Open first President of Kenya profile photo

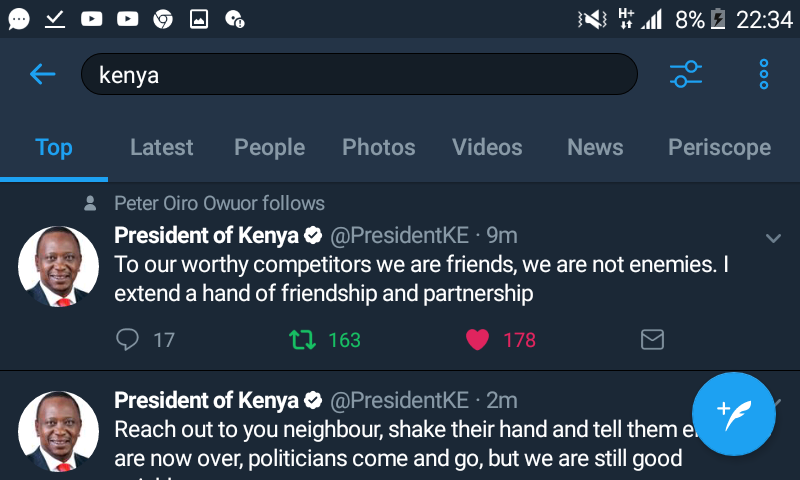click(x=58, y=266)
